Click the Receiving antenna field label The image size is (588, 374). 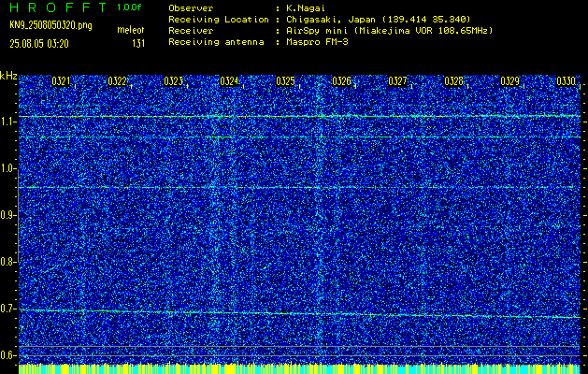pos(216,42)
